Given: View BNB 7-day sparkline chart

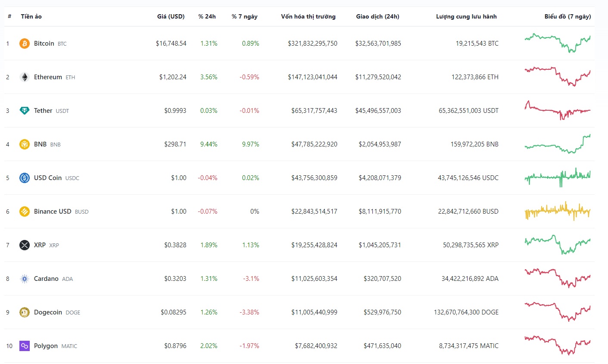Looking at the screenshot, I should click(558, 144).
